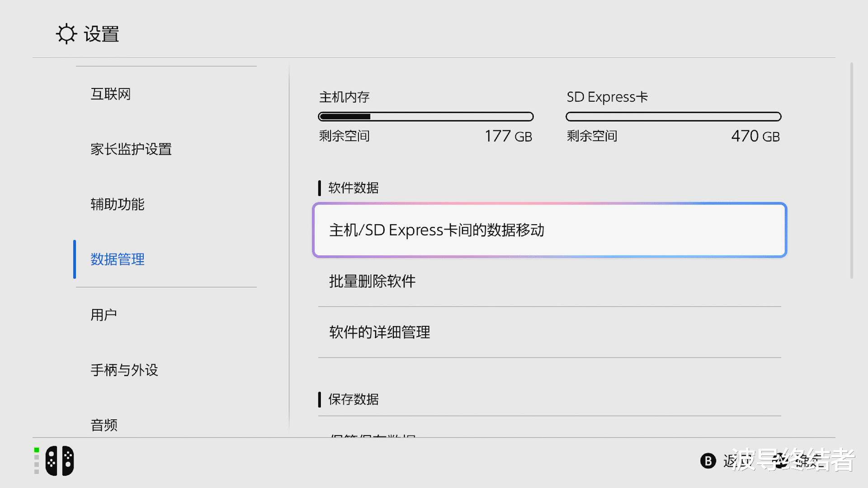The width and height of the screenshot is (868, 488).
Task: Click the Joy-Con controller icon
Action: point(60,461)
